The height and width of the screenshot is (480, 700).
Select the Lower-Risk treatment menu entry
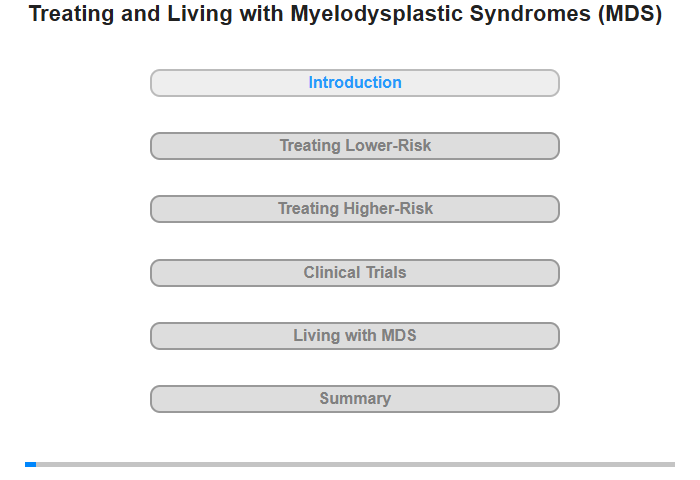[355, 146]
